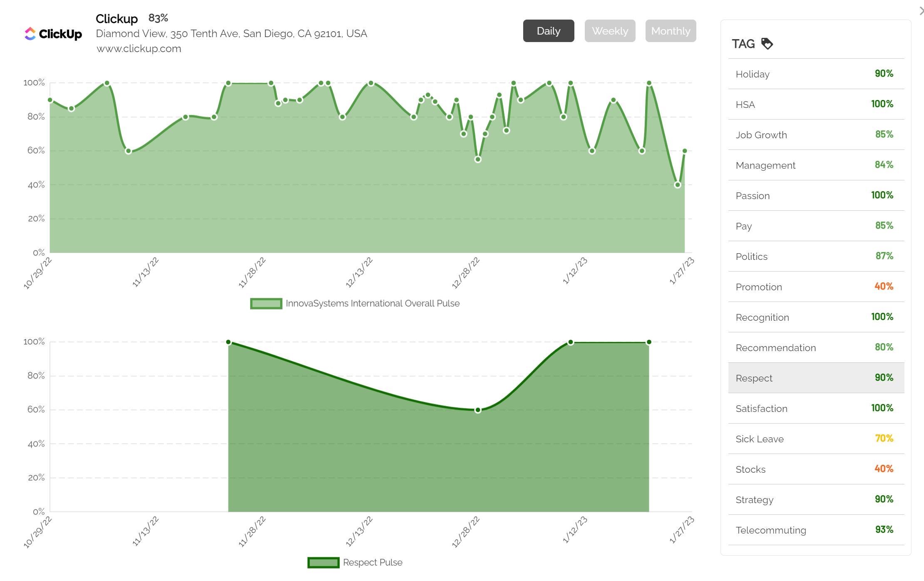Click the Clickup company name heading

coord(117,19)
